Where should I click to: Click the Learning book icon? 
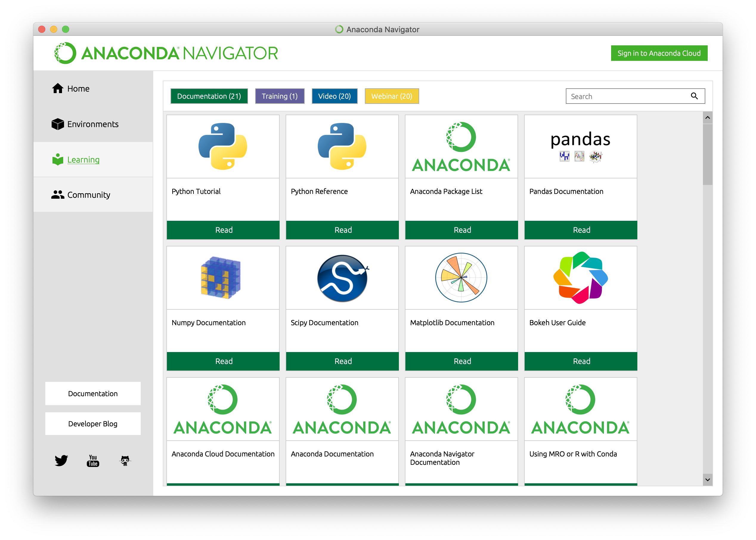(x=58, y=159)
